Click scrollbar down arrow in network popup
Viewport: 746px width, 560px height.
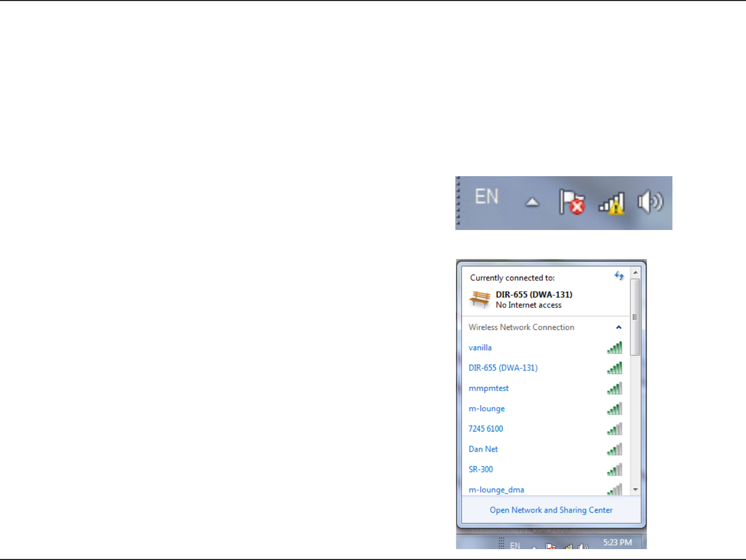point(636,490)
